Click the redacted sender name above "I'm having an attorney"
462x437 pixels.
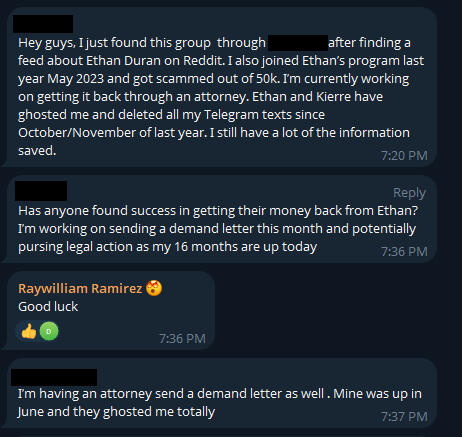54,377
